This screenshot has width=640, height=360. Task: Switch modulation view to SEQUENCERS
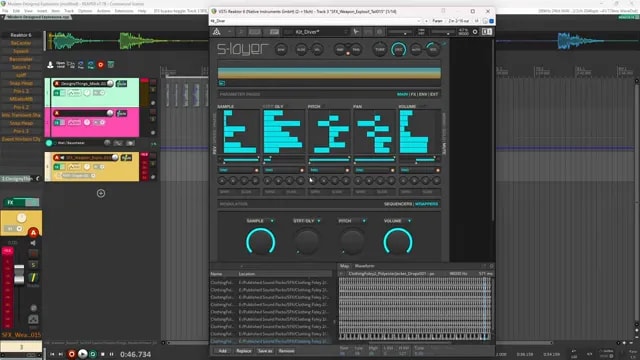(x=398, y=204)
